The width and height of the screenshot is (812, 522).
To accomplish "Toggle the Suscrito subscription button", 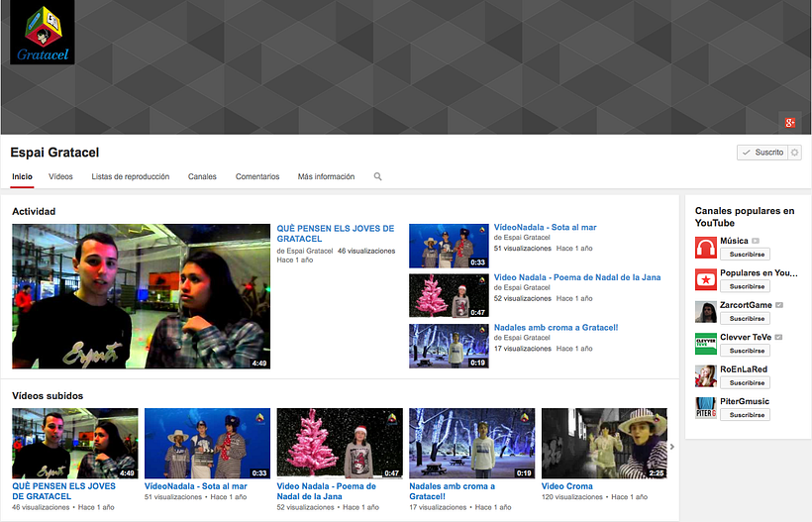I will pos(762,153).
